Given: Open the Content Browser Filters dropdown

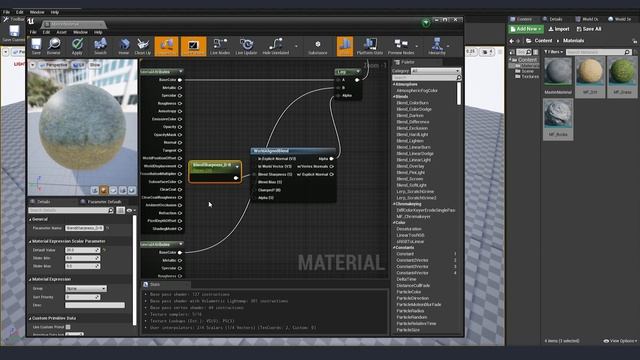Looking at the screenshot, I should coord(553,52).
